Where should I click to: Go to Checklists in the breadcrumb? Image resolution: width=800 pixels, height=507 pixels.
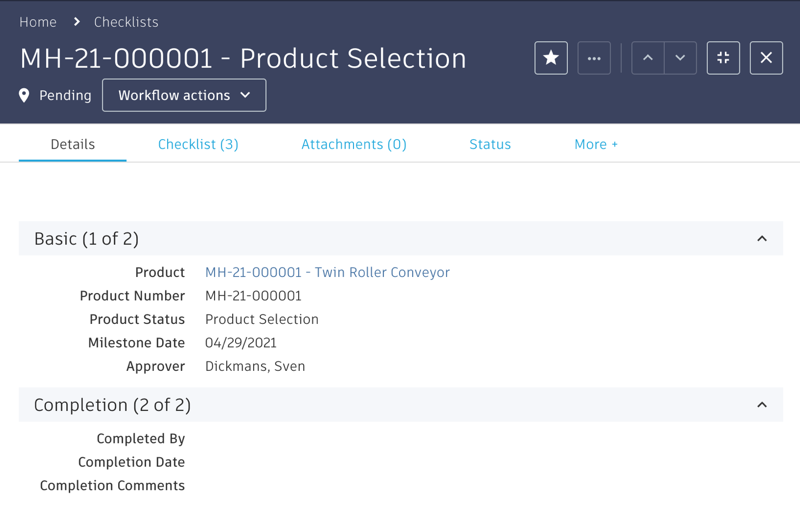(x=126, y=22)
